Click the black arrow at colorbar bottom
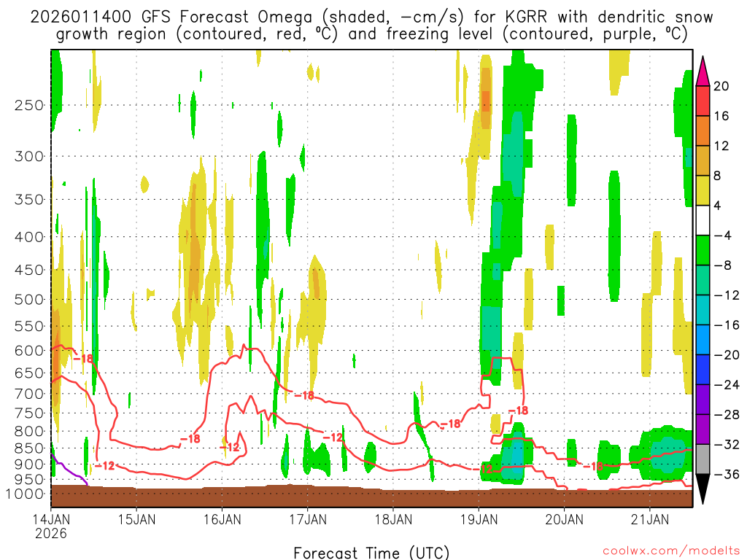Screen dimensions: 747x560 tap(703, 488)
